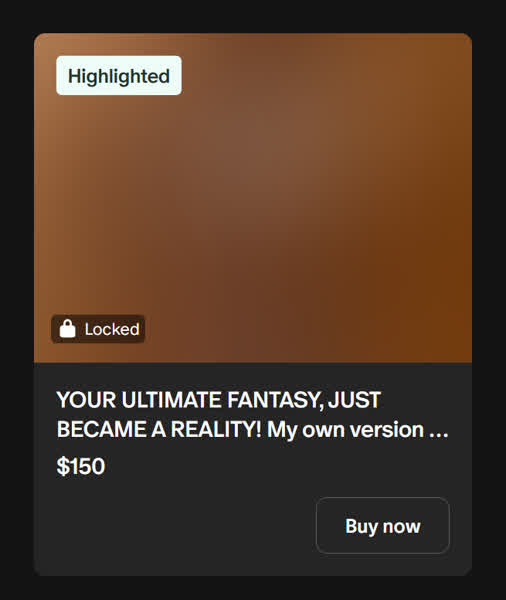
Task: Select the BECAME A REALITY title line
Action: click(x=159, y=429)
